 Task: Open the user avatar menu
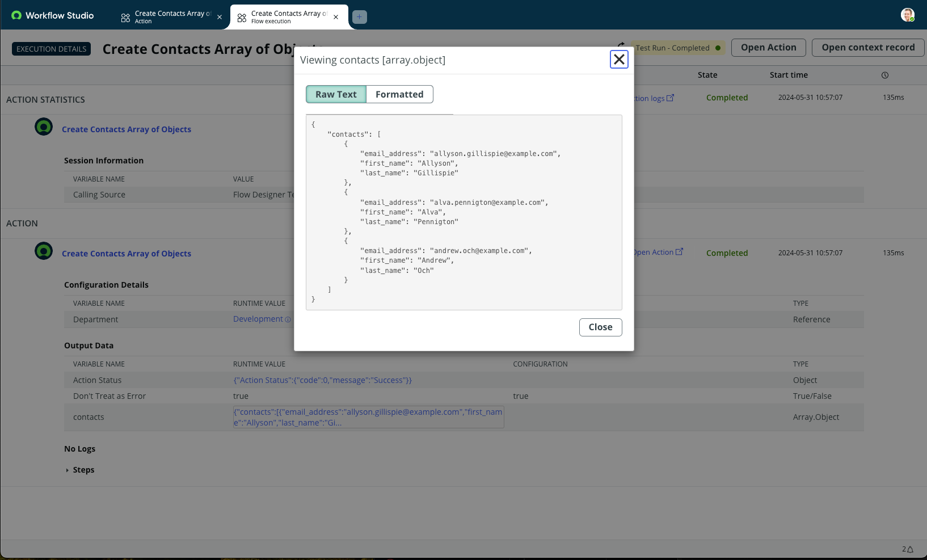(x=908, y=15)
